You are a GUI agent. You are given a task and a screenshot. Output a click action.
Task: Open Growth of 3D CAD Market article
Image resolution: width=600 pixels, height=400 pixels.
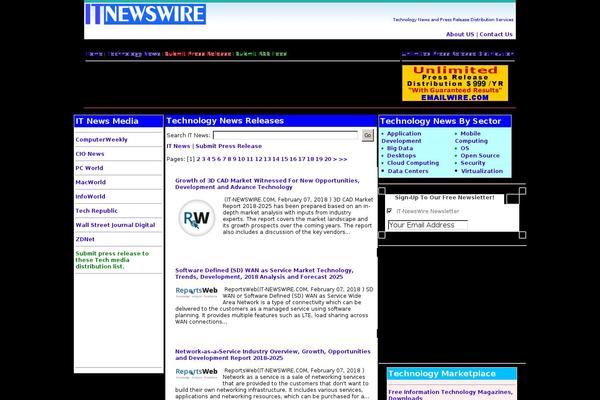tap(267, 184)
